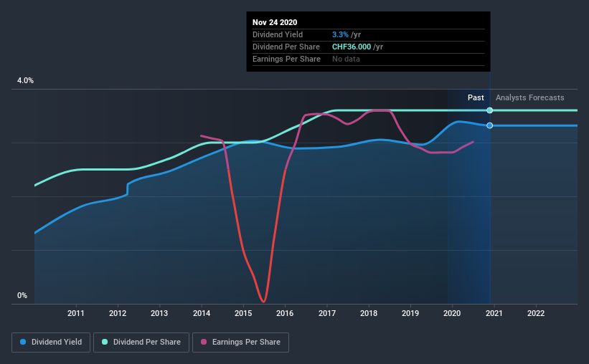589x364 pixels.
Task: Click the blue Dividend Yield legend dot
Action: click(x=23, y=342)
